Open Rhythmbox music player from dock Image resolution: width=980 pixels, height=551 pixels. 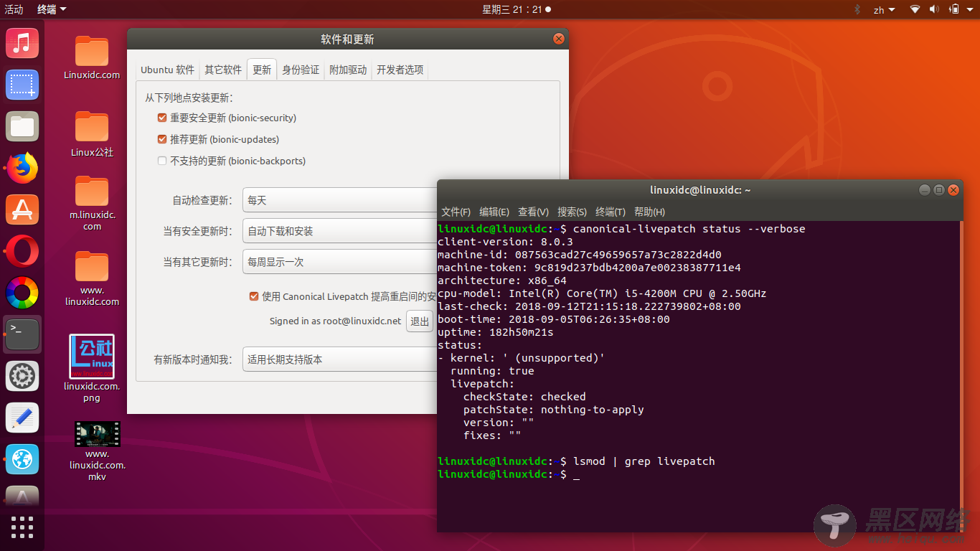[22, 44]
